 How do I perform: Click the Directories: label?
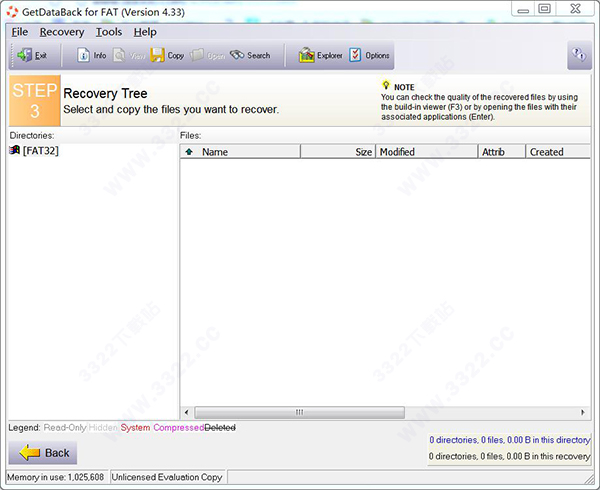[x=32, y=135]
